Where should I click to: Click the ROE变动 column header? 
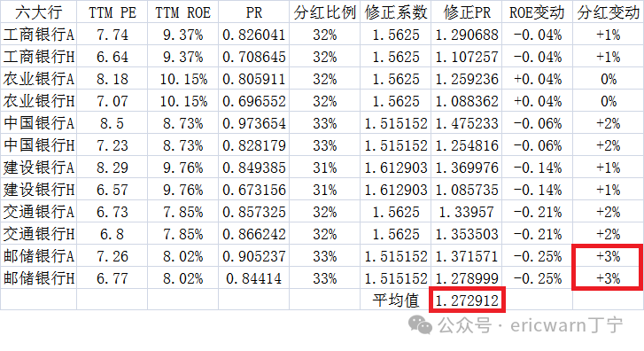click(x=537, y=12)
